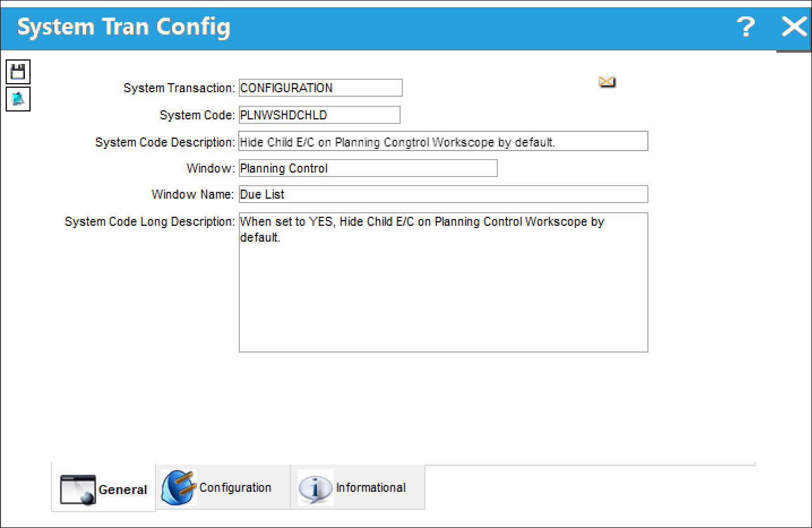812x528 pixels.
Task: Click the "System Code Long Description:" label
Action: tap(149, 222)
